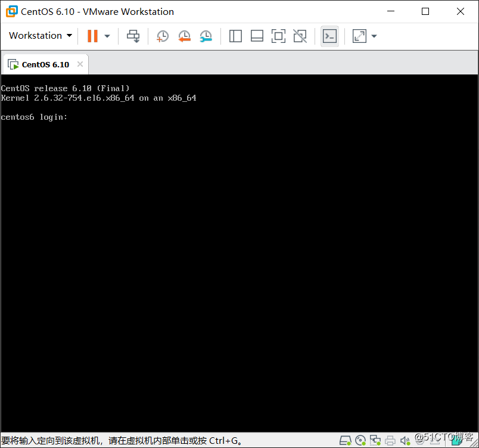479x448 pixels.
Task: Click the Kernel 2.6.32-754 version line
Action: pyautogui.click(x=98, y=98)
